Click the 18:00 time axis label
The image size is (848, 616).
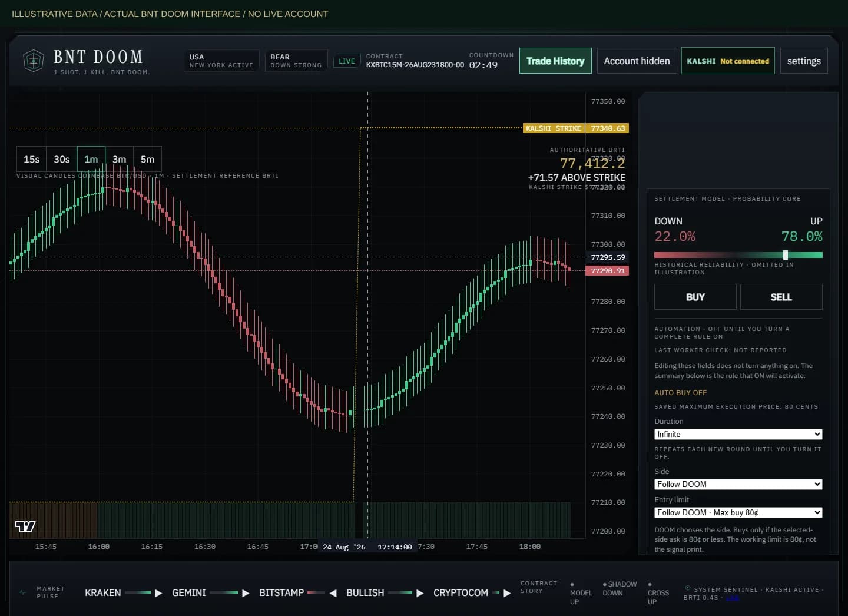[530, 547]
